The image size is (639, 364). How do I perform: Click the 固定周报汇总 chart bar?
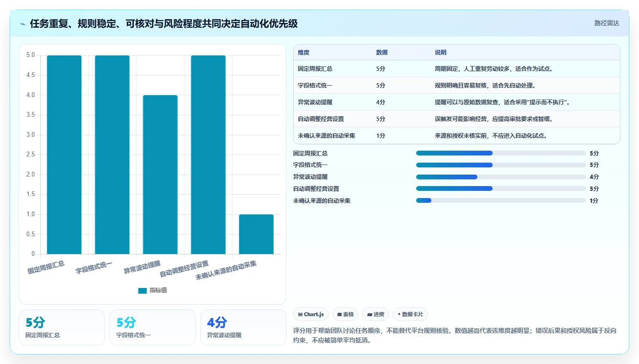[64, 154]
